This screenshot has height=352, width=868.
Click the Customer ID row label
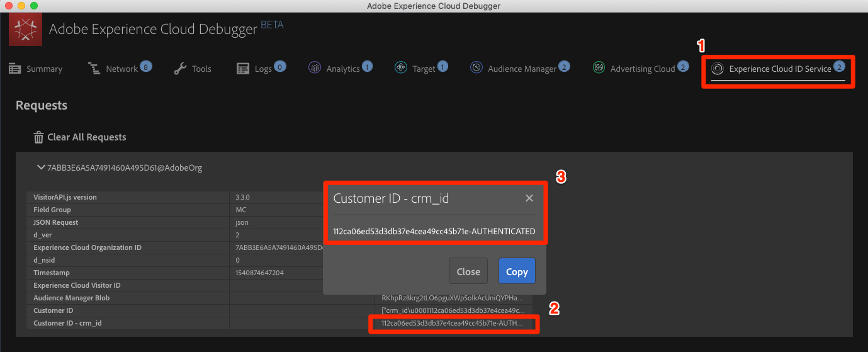(54, 310)
